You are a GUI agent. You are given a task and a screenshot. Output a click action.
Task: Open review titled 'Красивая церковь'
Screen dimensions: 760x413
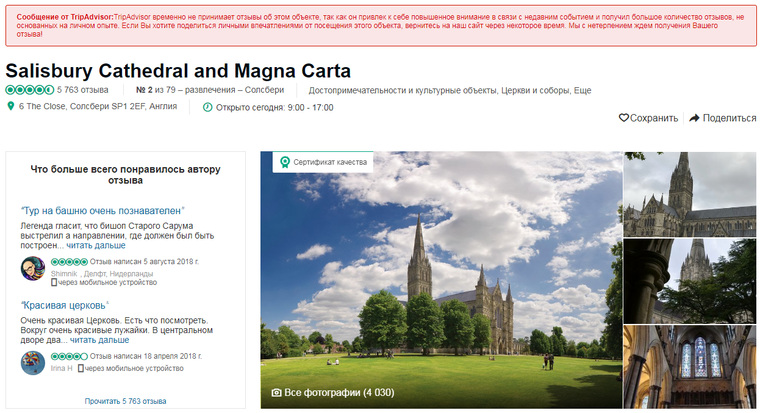64,305
